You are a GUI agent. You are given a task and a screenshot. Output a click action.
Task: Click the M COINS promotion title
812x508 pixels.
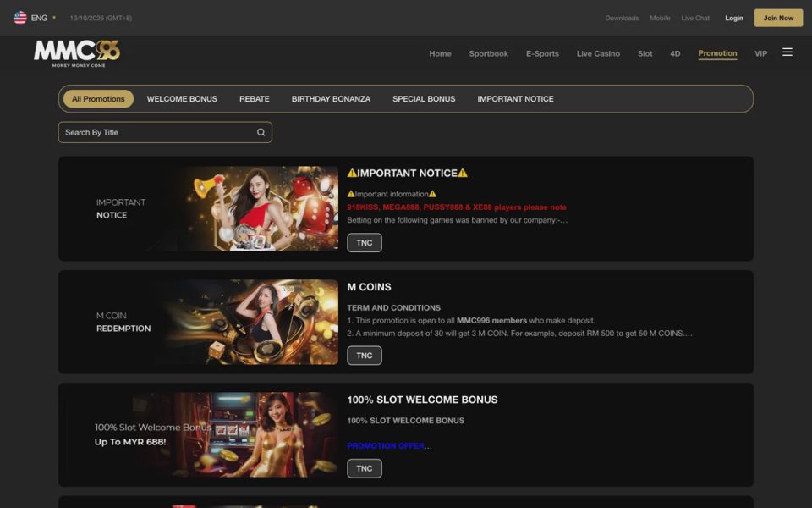click(370, 287)
